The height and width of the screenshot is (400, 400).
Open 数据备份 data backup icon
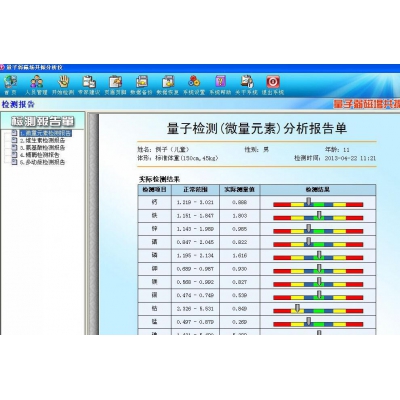[142, 82]
